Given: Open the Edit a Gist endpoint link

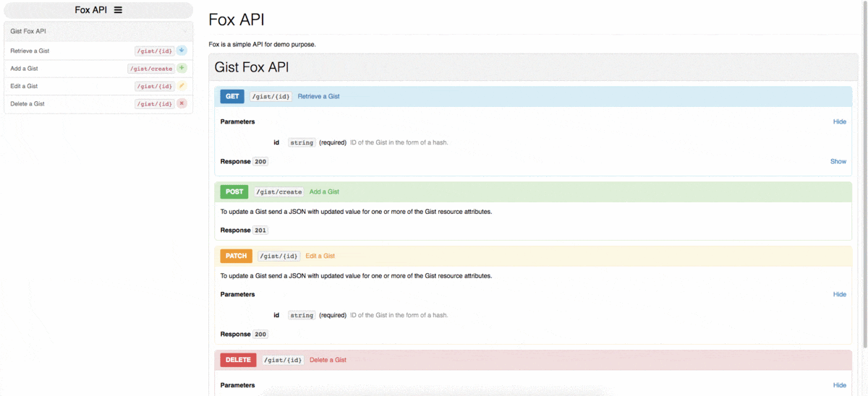Looking at the screenshot, I should click(320, 256).
